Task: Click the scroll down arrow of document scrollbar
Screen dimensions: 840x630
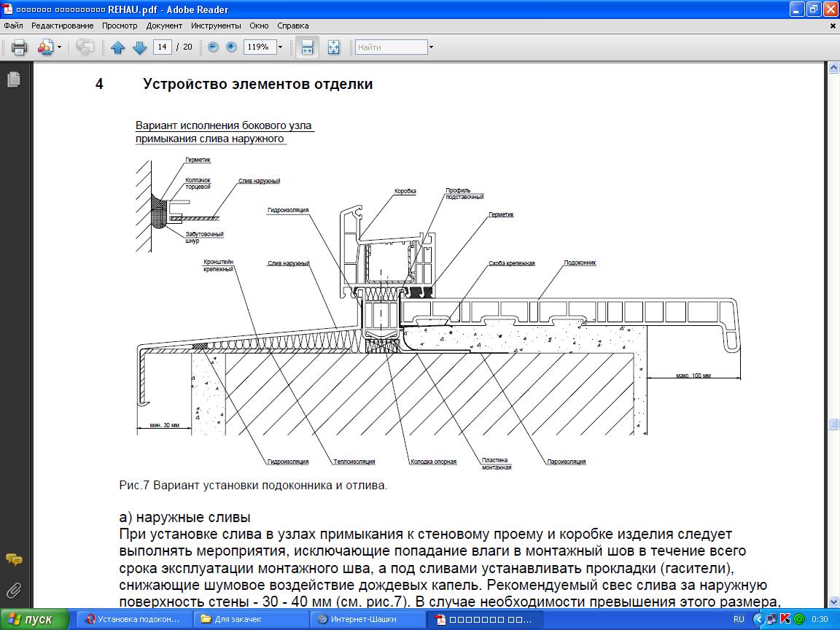Action: (x=833, y=602)
